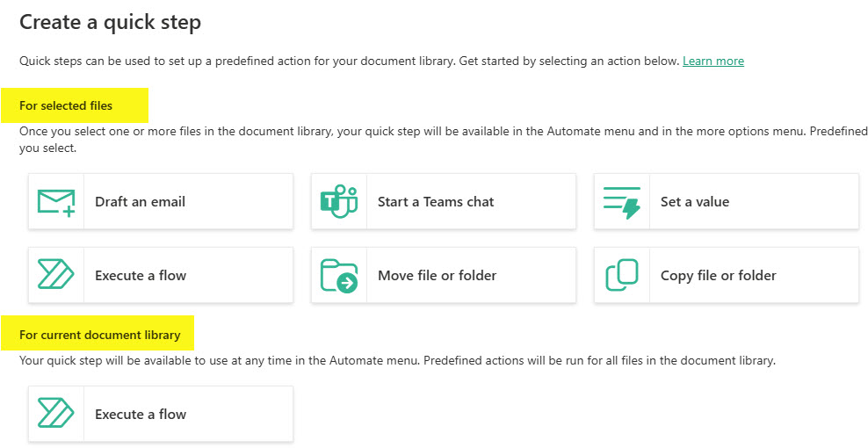
Task: Select the Copy file or folder label
Action: tap(718, 276)
